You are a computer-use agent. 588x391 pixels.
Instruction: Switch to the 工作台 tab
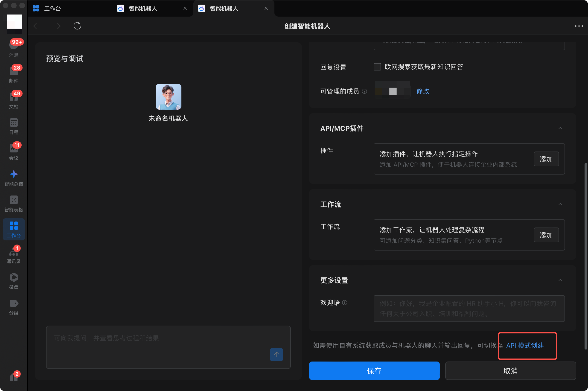point(53,8)
